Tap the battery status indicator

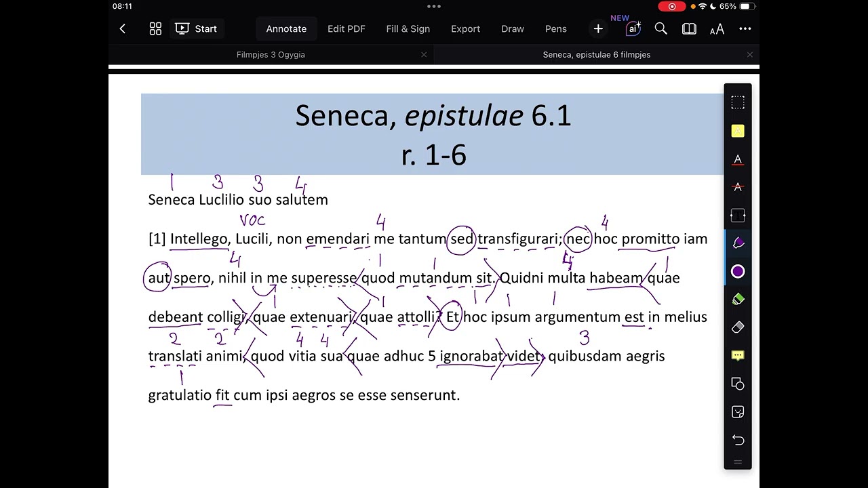746,6
